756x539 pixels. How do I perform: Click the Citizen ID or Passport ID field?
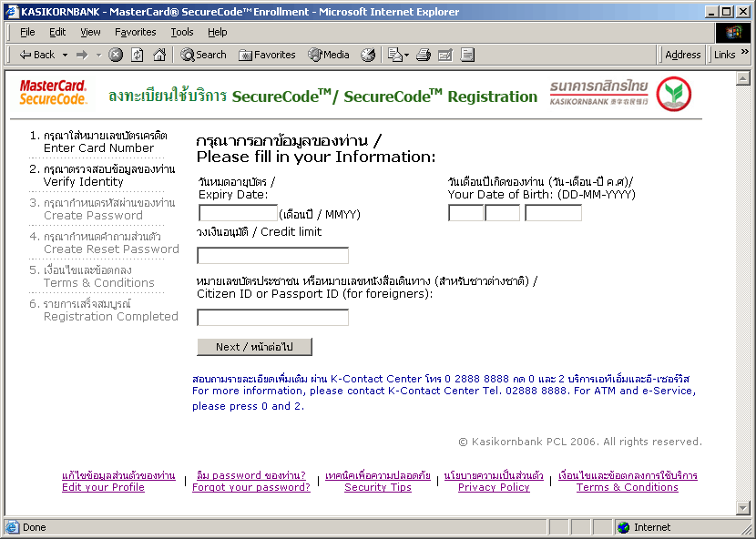pos(273,318)
